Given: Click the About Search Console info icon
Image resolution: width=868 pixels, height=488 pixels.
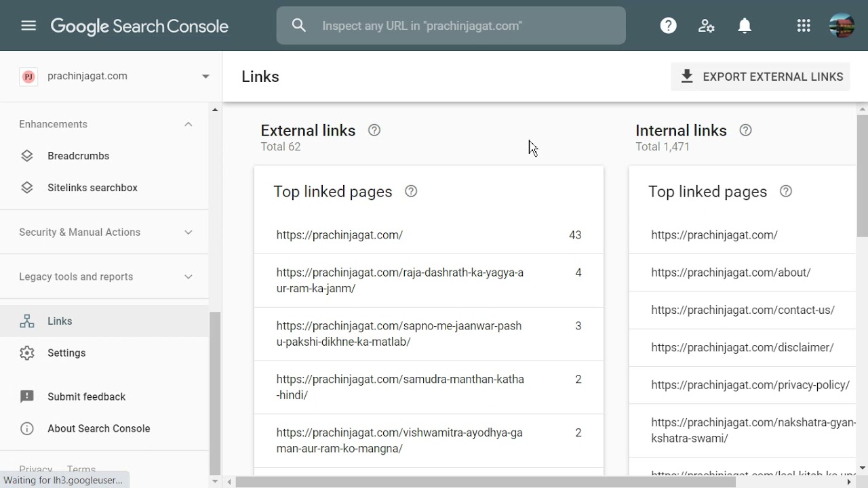Looking at the screenshot, I should (27, 428).
